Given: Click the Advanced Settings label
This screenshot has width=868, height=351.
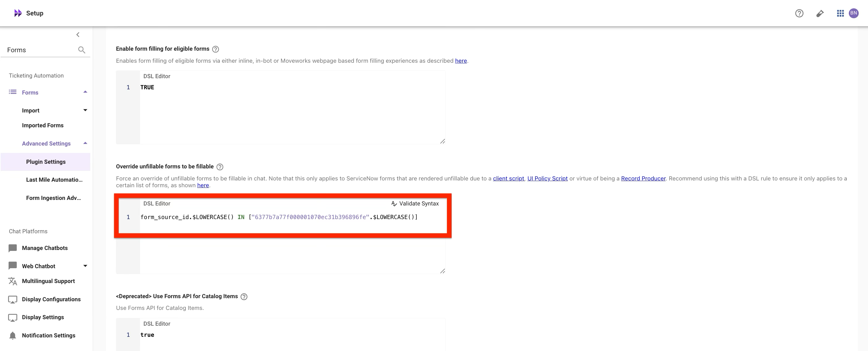Looking at the screenshot, I should [x=46, y=143].
